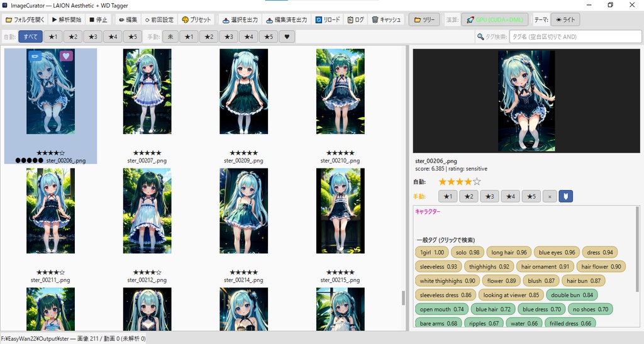
Task: Reload the folder with リロード
Action: [x=328, y=19]
